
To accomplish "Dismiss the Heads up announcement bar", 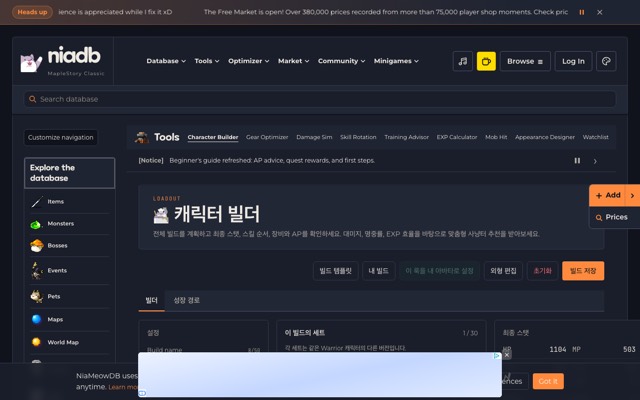I will click(x=600, y=12).
